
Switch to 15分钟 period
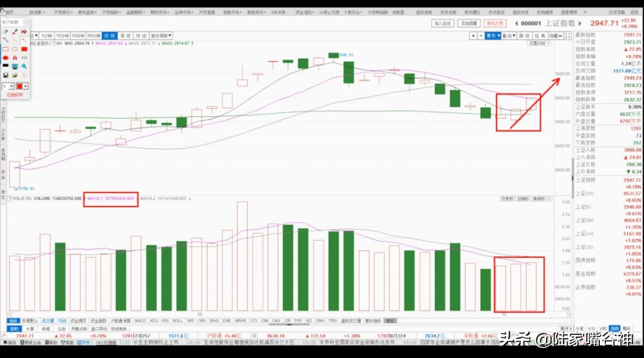click(63, 36)
